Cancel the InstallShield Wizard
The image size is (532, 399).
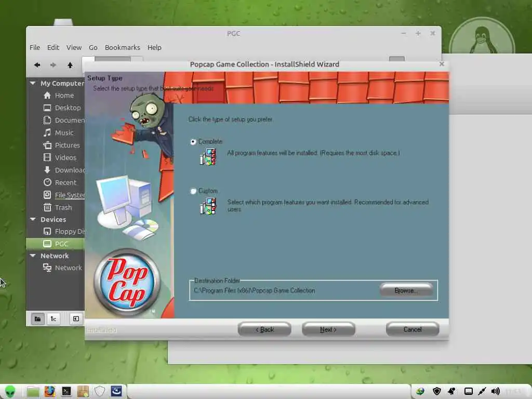(412, 329)
